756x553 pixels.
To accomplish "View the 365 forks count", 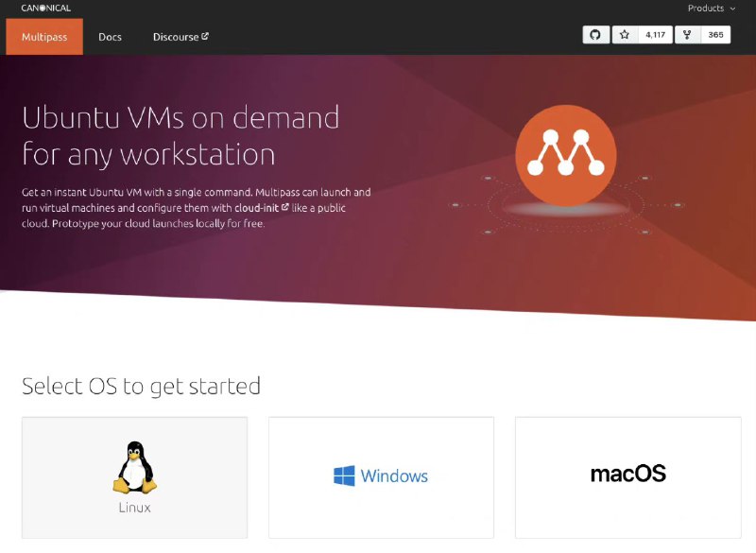I will 715,35.
